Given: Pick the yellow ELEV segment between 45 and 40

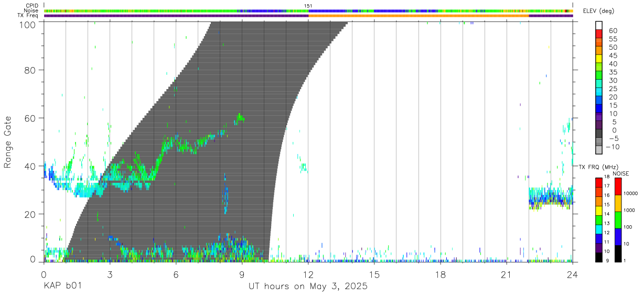Looking at the screenshot, I should (599, 59).
